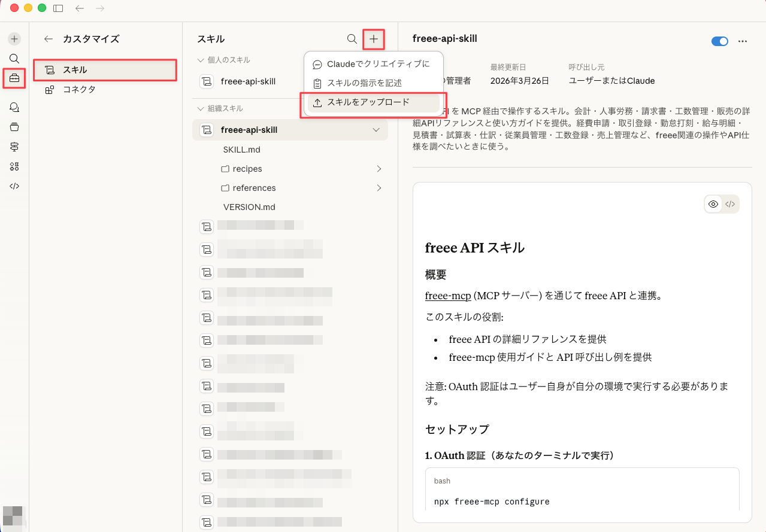The height and width of the screenshot is (532, 766).
Task: Choose スキルをアップロード from the menu
Action: [373, 102]
